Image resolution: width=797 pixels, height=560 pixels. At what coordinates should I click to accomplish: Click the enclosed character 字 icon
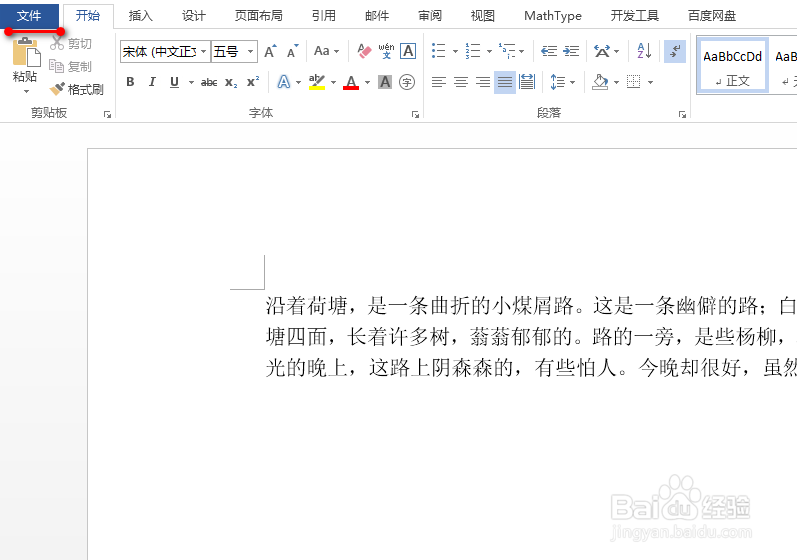coord(407,82)
